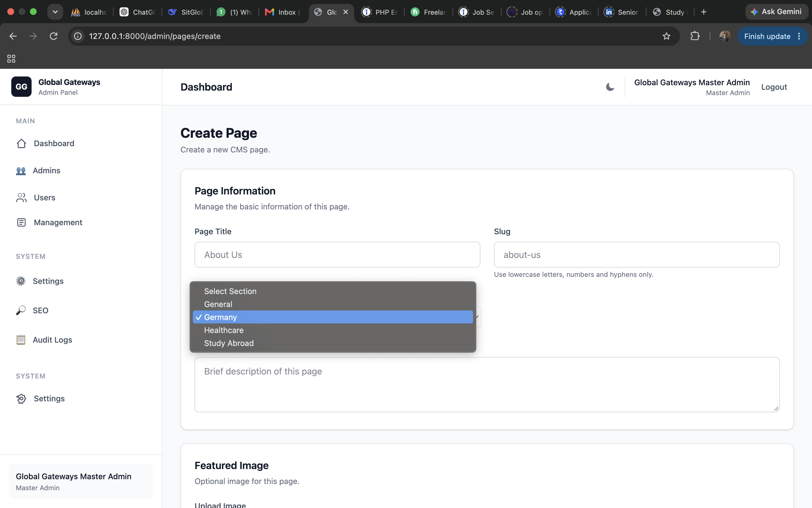The width and height of the screenshot is (812, 508).
Task: Switch to the LinkedIn Senior tab
Action: click(621, 12)
